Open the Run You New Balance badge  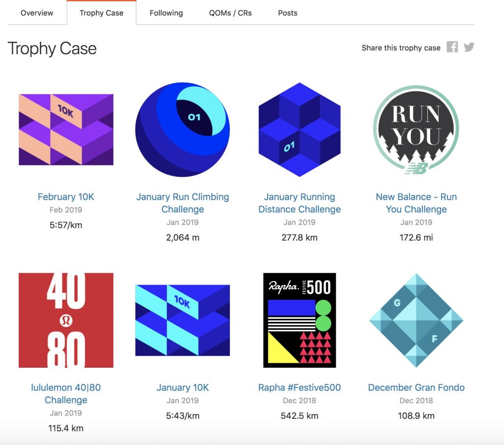(416, 129)
